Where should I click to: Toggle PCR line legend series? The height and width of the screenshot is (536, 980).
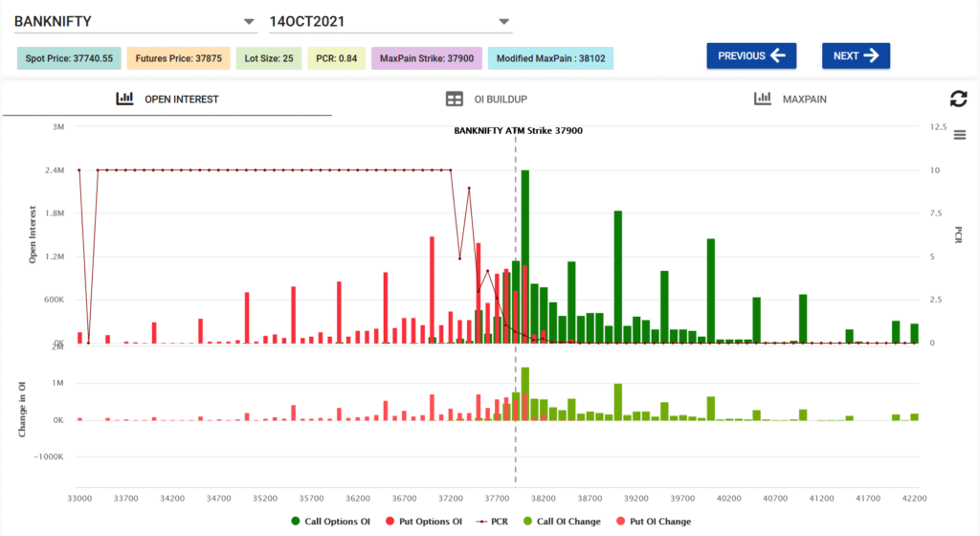click(492, 521)
